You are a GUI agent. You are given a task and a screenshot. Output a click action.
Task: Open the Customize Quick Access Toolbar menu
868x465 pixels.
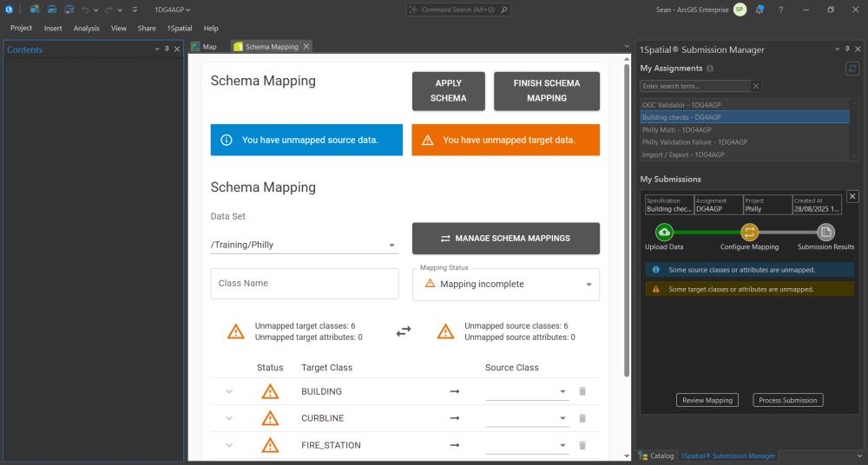[135, 10]
